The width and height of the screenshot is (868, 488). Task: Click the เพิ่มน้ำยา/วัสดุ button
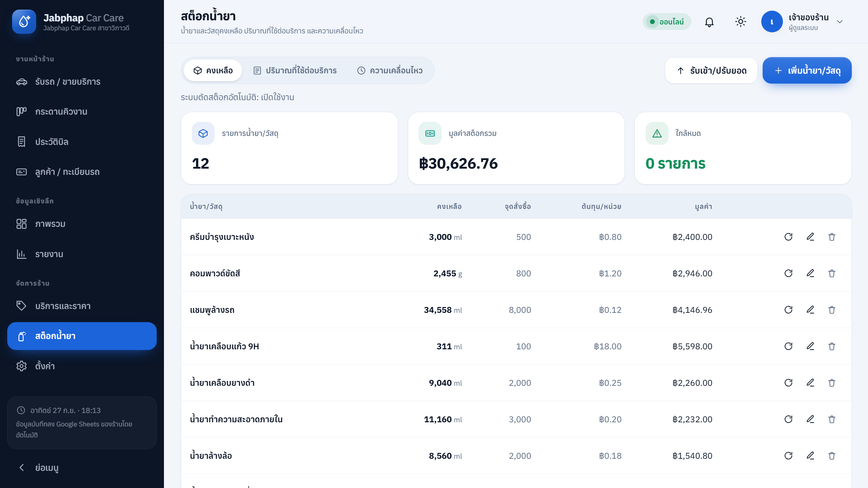point(807,71)
